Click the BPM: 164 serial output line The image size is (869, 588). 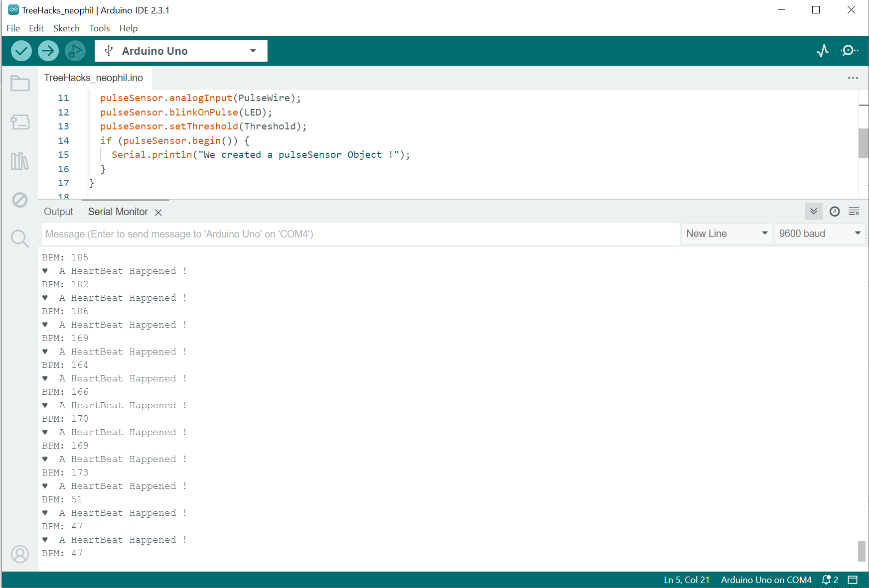[65, 365]
